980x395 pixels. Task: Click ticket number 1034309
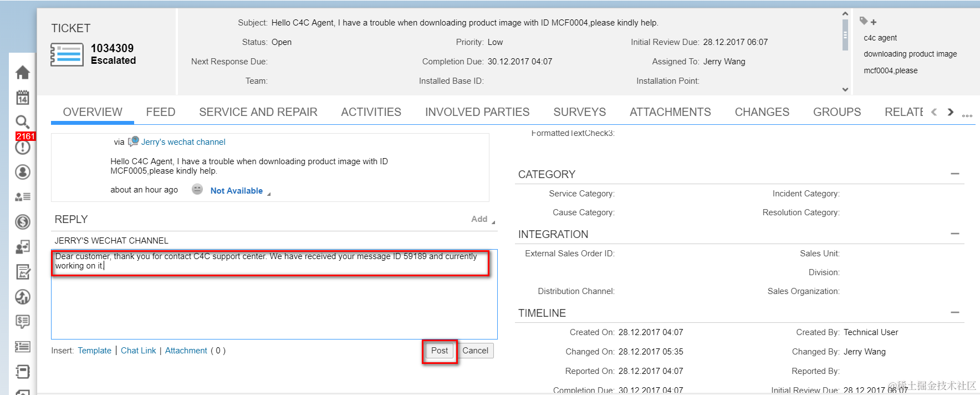click(112, 48)
